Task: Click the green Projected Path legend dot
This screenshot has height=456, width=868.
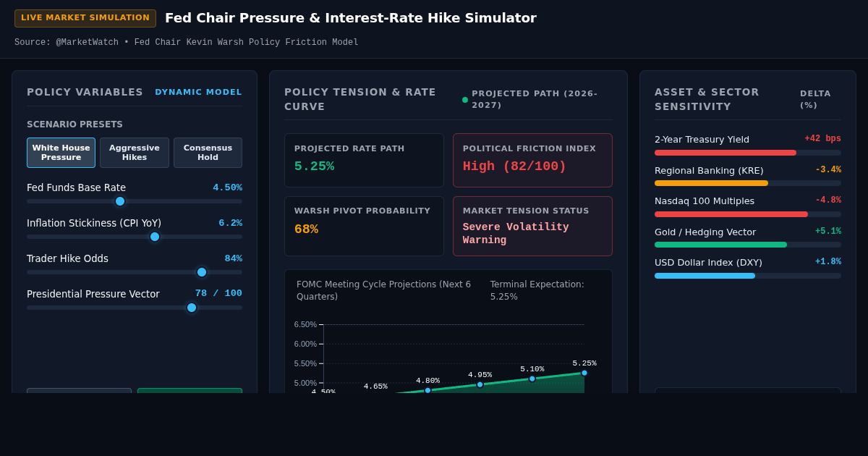Action: pos(465,100)
